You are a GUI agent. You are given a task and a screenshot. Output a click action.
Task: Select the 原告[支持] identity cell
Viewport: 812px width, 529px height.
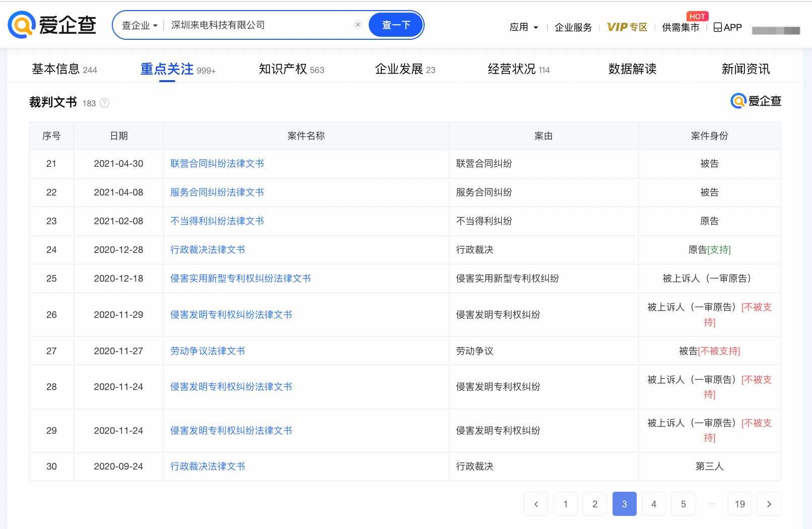710,250
